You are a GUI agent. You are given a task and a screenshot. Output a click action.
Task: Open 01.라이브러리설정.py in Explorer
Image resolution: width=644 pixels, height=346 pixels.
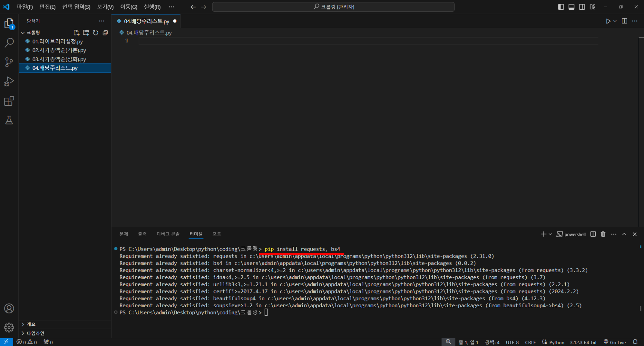65,42
